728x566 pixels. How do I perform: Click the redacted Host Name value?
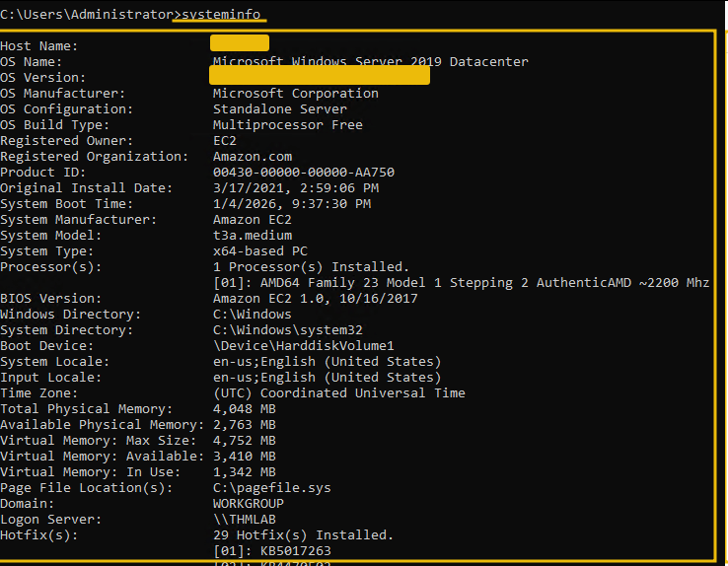(240, 43)
